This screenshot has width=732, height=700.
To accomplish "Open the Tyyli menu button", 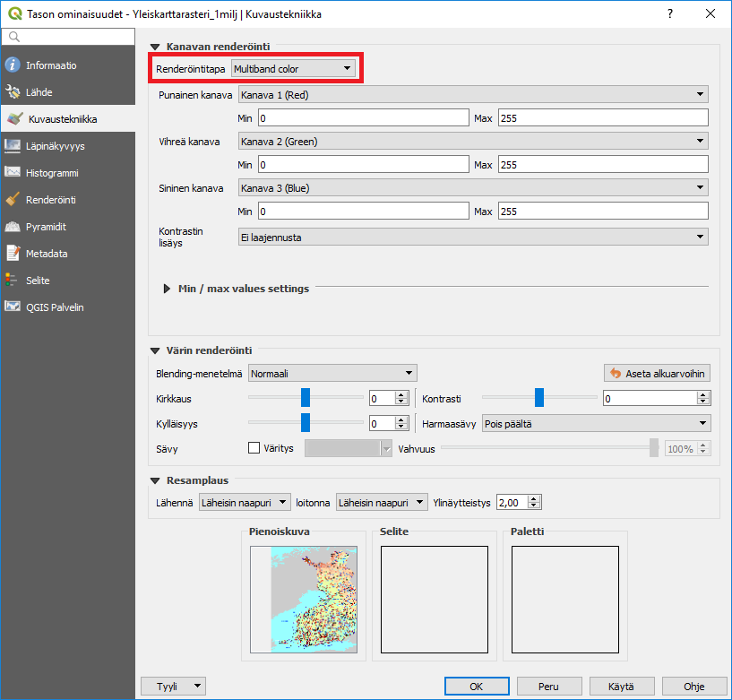I will (174, 687).
